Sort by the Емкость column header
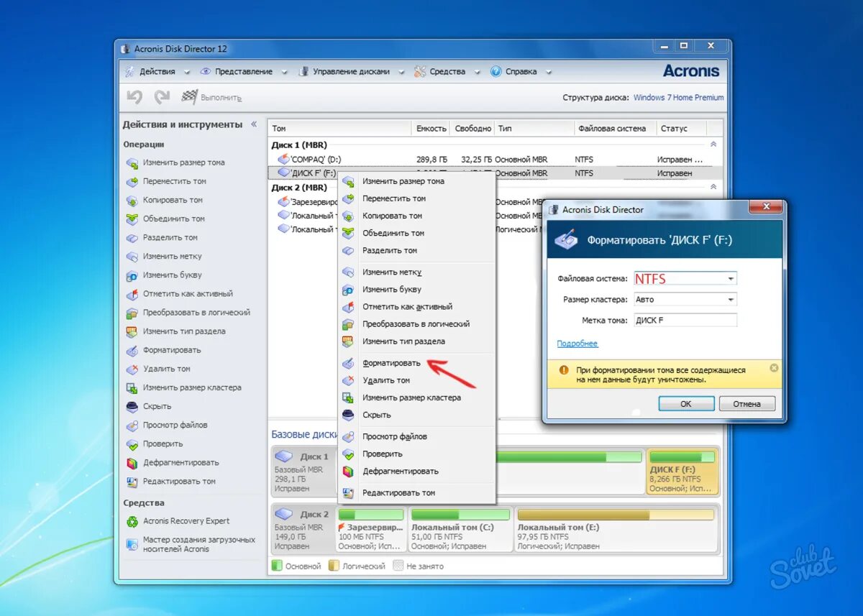 [431, 129]
